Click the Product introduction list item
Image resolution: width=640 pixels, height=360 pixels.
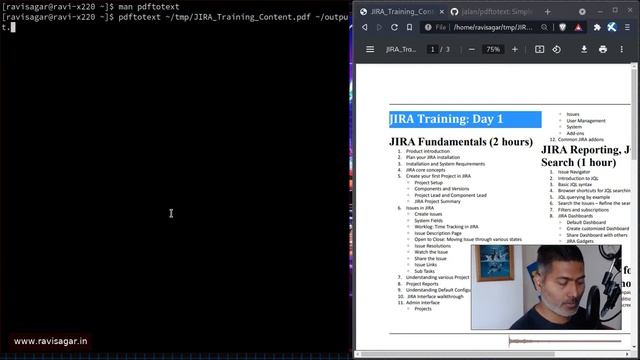click(427, 151)
